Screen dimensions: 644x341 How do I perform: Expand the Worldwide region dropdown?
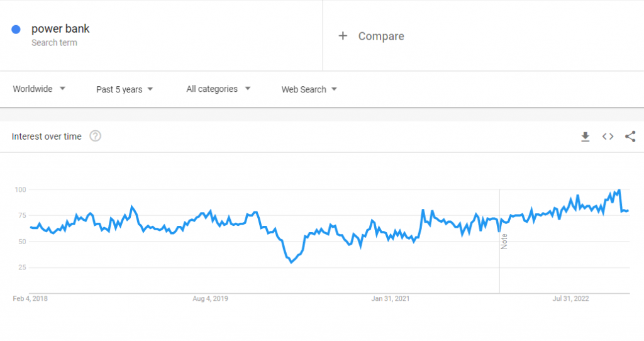pos(40,89)
